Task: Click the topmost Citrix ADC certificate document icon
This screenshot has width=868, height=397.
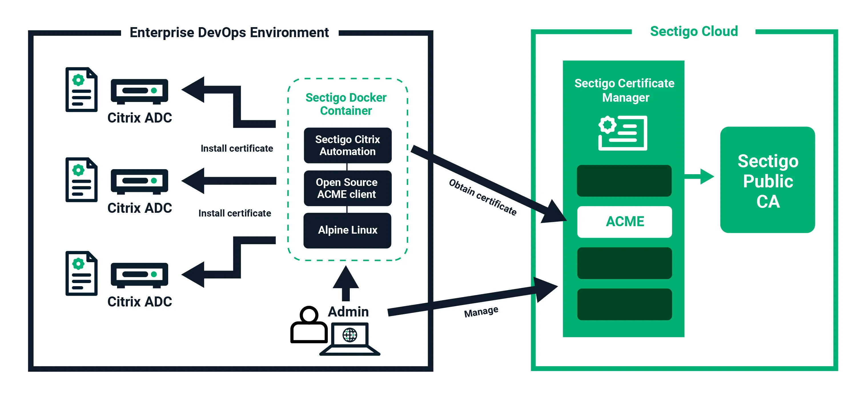Action: pyautogui.click(x=82, y=89)
